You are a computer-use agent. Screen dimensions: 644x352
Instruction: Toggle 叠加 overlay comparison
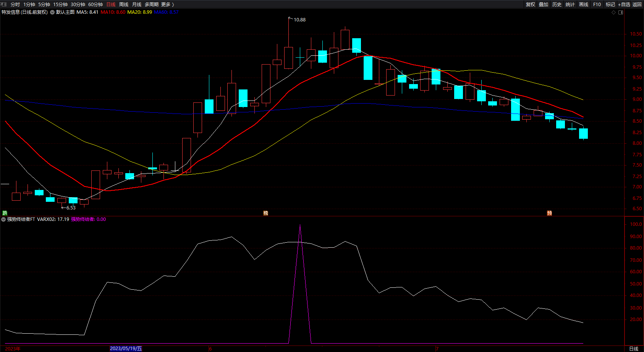[544, 4]
